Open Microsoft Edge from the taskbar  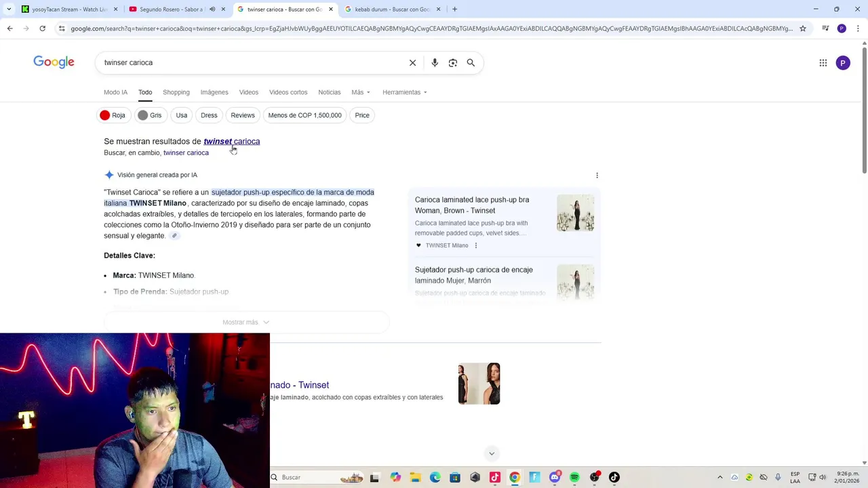pos(435,477)
